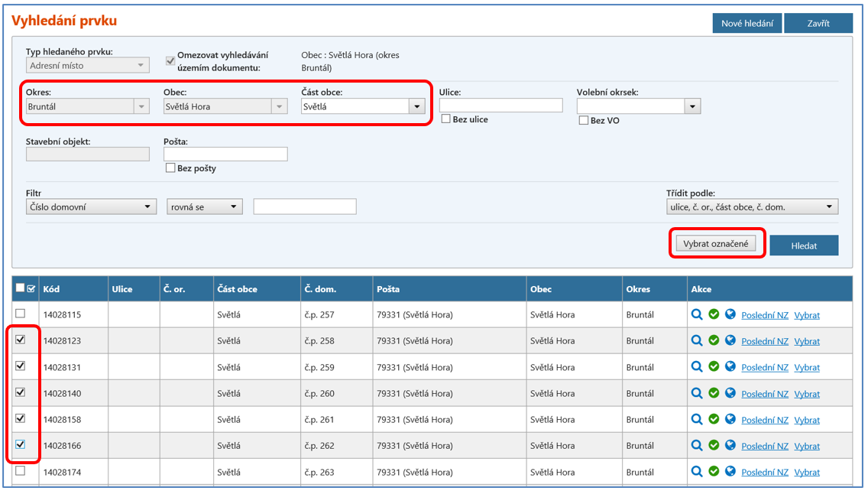Image resolution: width=868 pixels, height=491 pixels.
Task: Enable the 'Bez ulice' checkbox
Action: (446, 119)
